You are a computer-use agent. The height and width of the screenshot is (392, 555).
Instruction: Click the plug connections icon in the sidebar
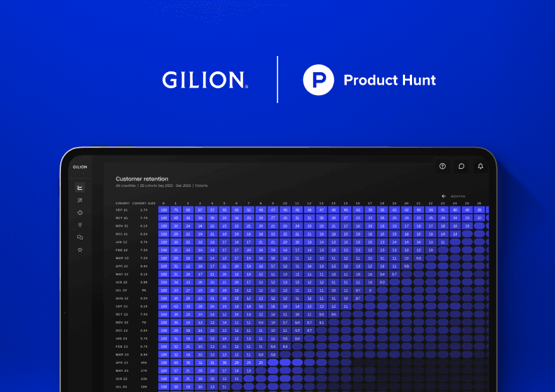80,225
